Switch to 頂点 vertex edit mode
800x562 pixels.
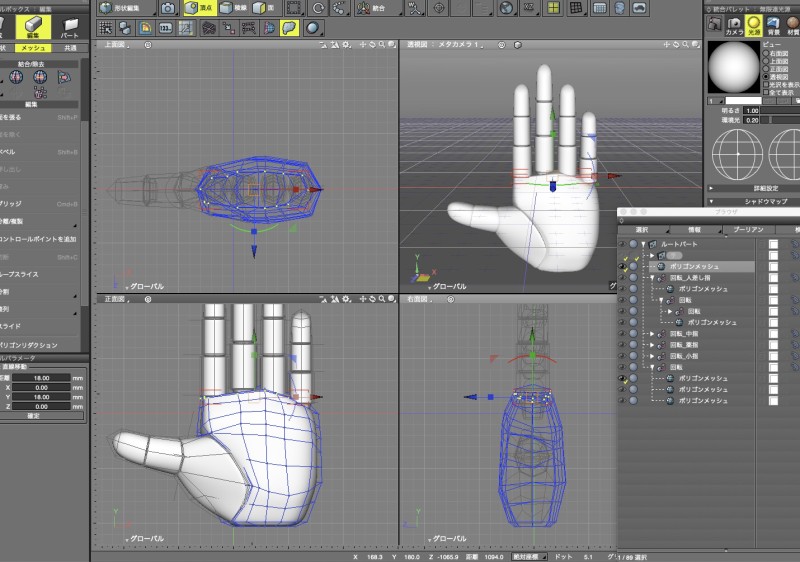click(x=199, y=8)
